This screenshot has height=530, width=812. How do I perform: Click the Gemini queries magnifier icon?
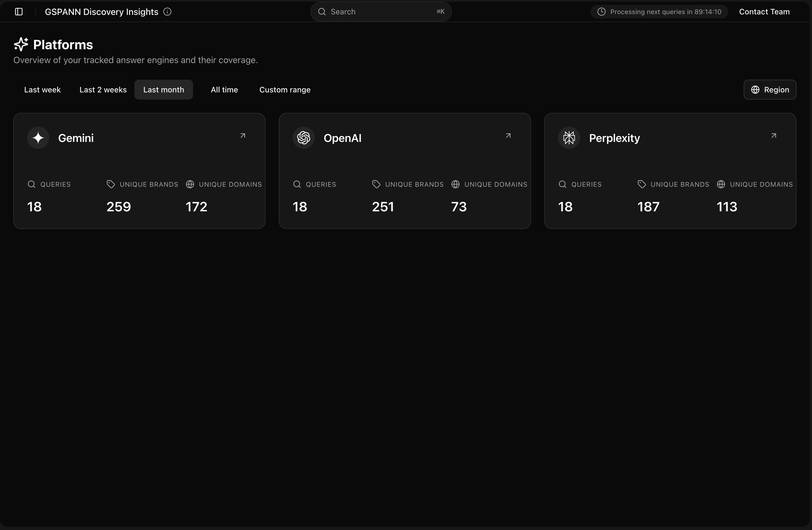click(31, 184)
